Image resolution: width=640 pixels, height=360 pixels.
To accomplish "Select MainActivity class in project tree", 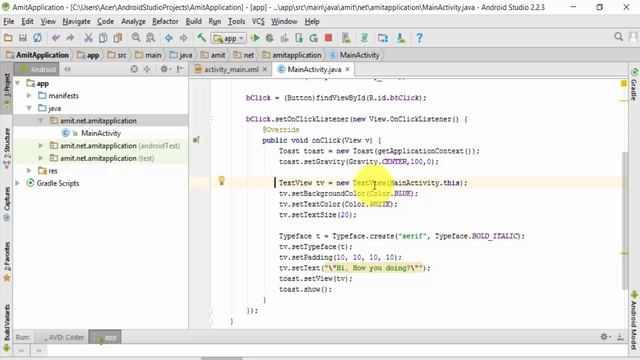I will tap(100, 133).
